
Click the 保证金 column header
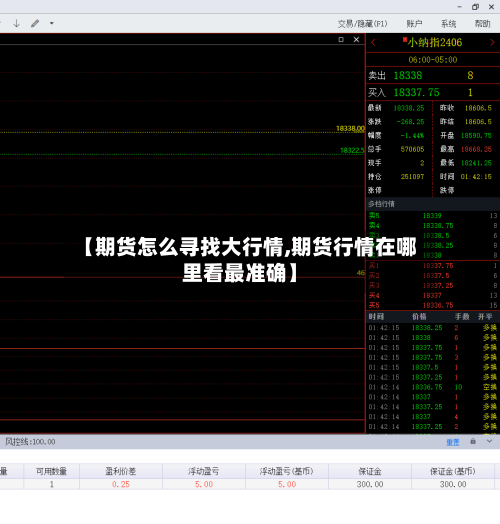pyautogui.click(x=370, y=472)
